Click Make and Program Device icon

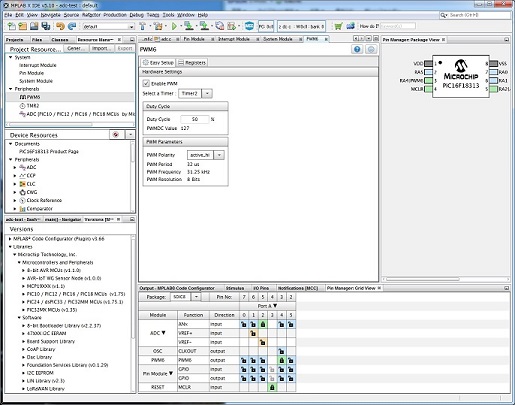[x=189, y=26]
